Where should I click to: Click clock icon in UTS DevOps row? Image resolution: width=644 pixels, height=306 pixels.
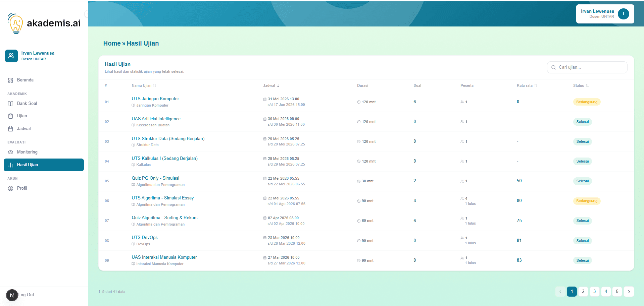pyautogui.click(x=359, y=241)
